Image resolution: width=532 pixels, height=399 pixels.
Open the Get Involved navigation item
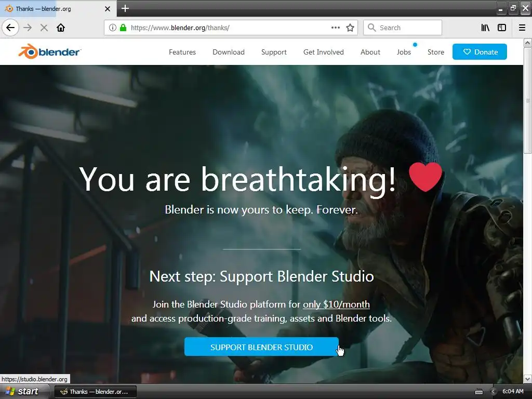click(x=323, y=52)
